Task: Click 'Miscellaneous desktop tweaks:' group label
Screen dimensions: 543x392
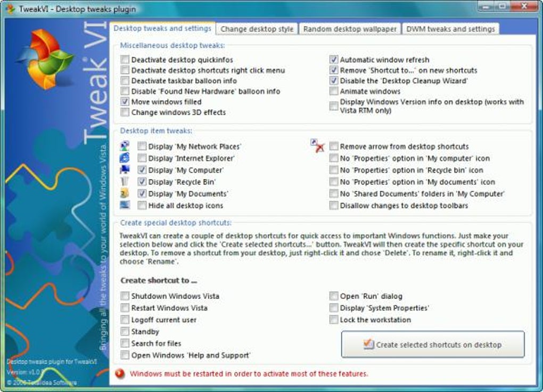Action: [172, 45]
